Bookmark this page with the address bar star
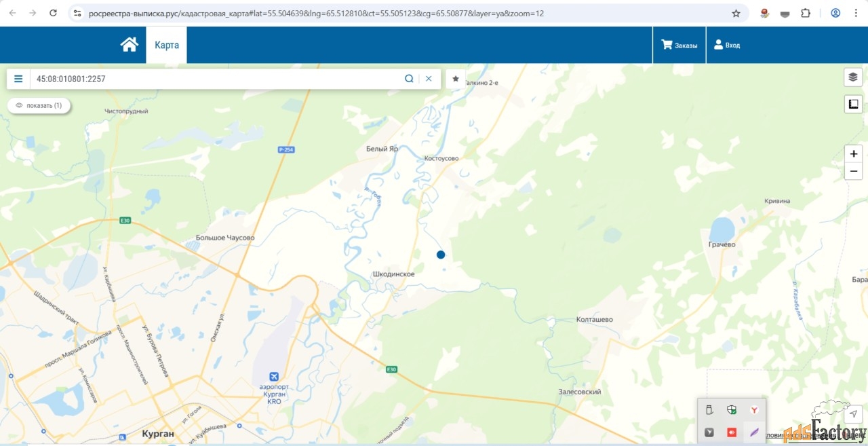Viewport: 868px width, 446px height. [736, 13]
